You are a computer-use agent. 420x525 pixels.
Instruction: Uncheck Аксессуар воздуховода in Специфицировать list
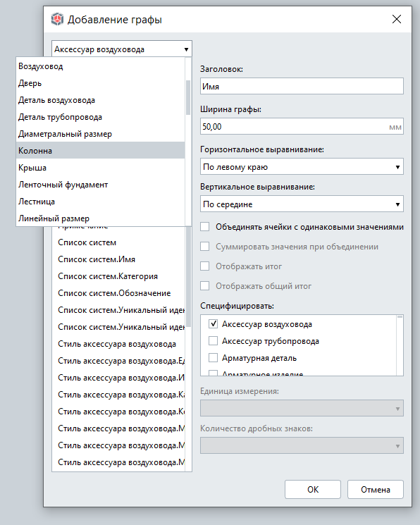tap(213, 323)
